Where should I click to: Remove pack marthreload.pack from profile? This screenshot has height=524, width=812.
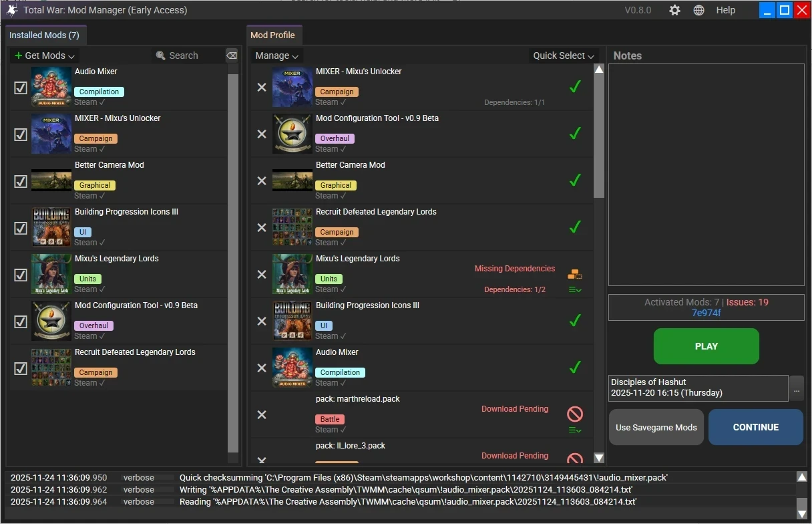tap(262, 414)
